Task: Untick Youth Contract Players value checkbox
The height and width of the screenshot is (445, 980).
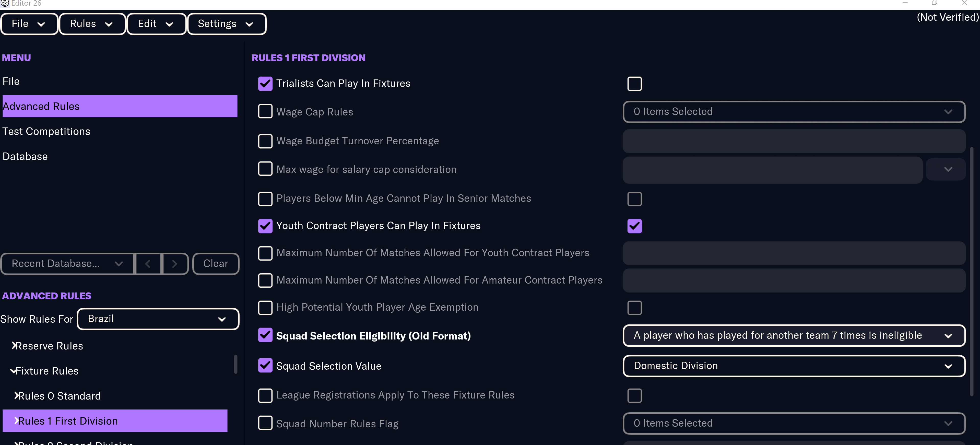Action: pos(634,226)
